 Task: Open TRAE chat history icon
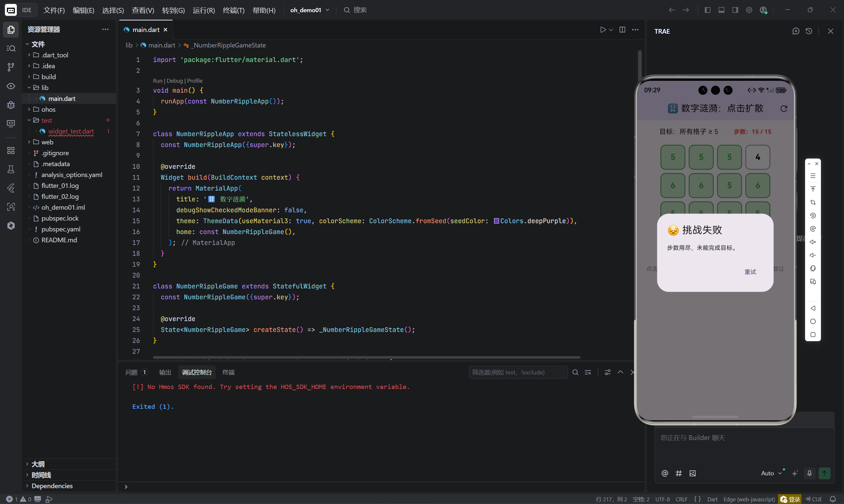pos(809,31)
